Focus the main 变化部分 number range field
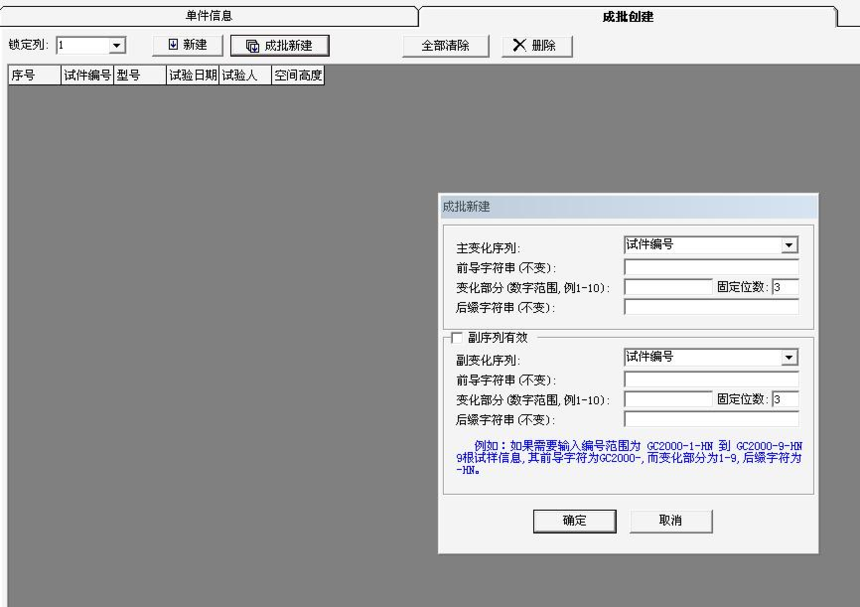 [x=667, y=287]
